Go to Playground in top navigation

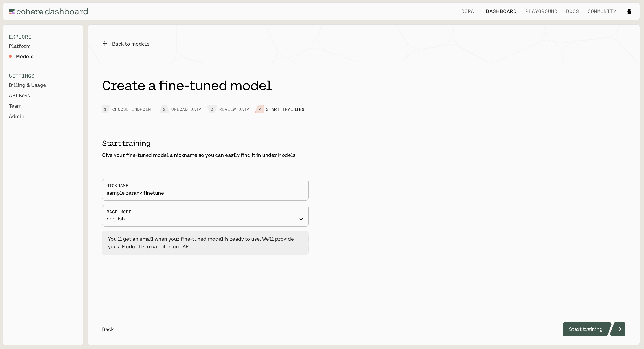(x=541, y=11)
